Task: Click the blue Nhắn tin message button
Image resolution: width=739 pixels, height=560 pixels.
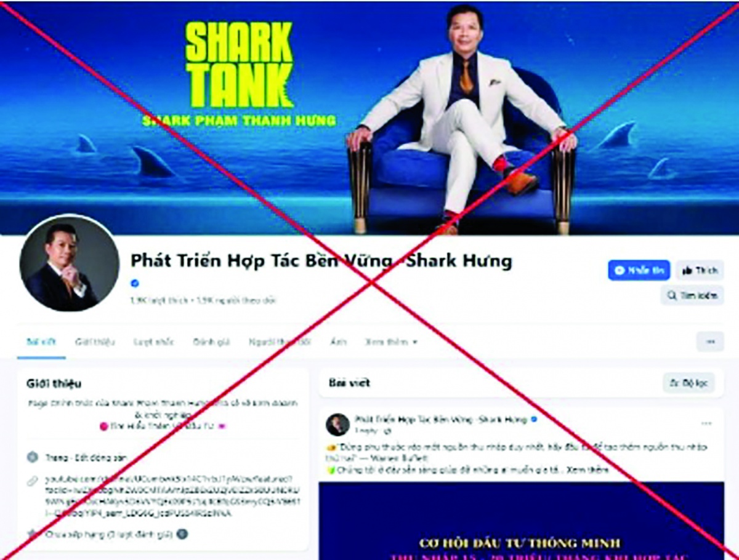Action: (639, 270)
